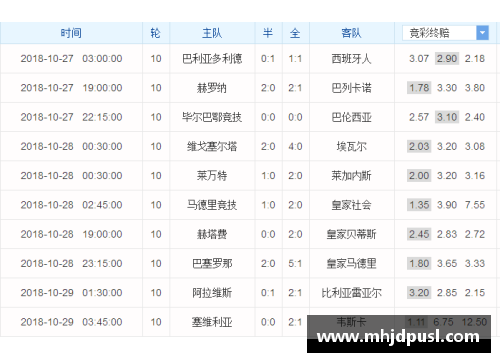Viewport: 500px width, 362px height.
Task: Click the 5:1 full-time score
Action: (295, 264)
